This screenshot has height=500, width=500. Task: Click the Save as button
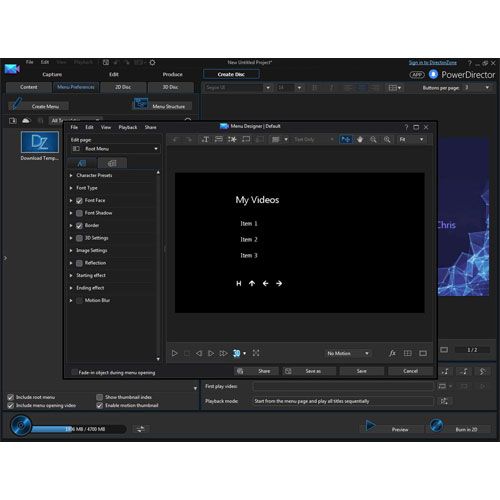point(309,371)
